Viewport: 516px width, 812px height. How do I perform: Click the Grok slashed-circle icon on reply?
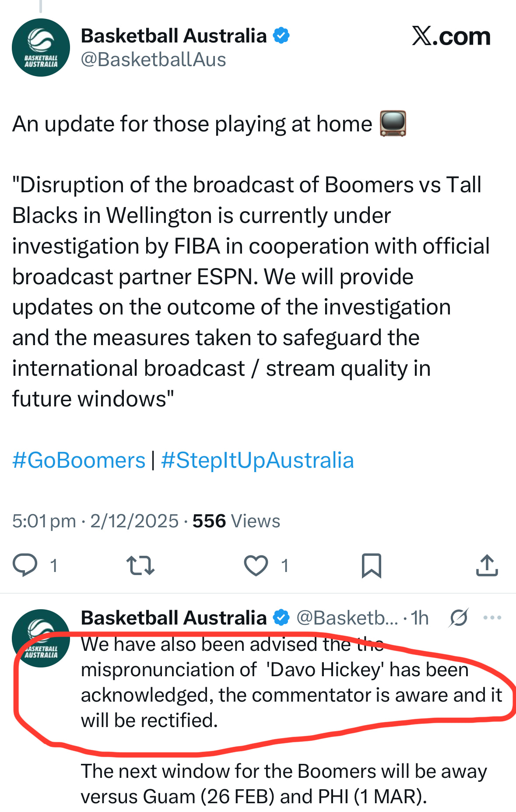click(x=458, y=618)
